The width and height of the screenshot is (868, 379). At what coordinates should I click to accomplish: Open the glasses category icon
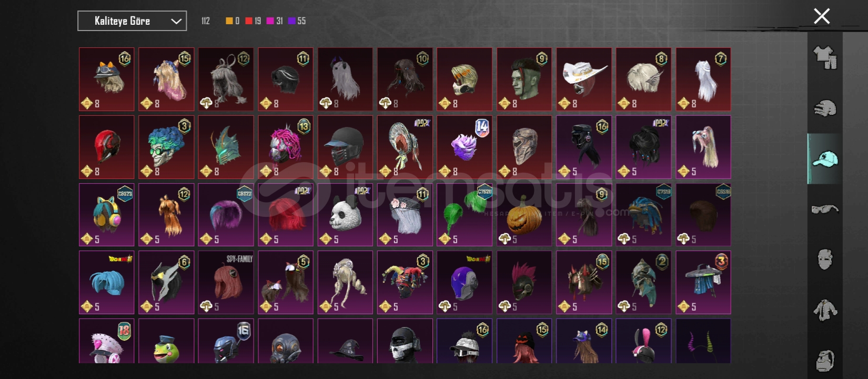click(825, 209)
